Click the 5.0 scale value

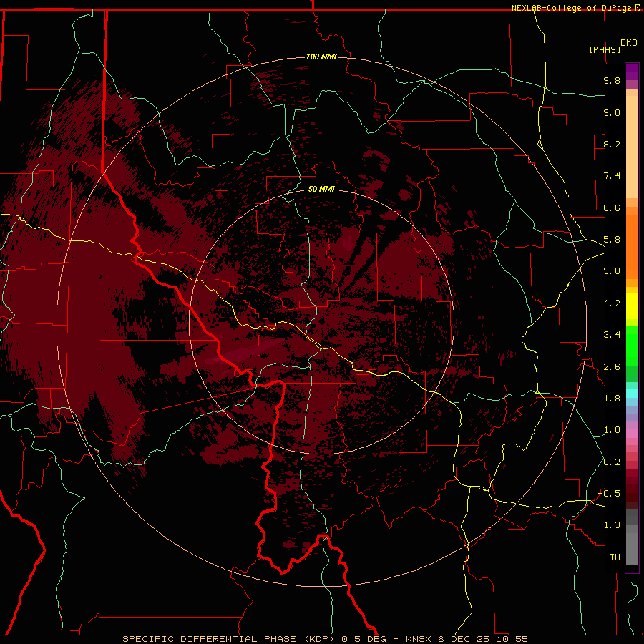612,271
